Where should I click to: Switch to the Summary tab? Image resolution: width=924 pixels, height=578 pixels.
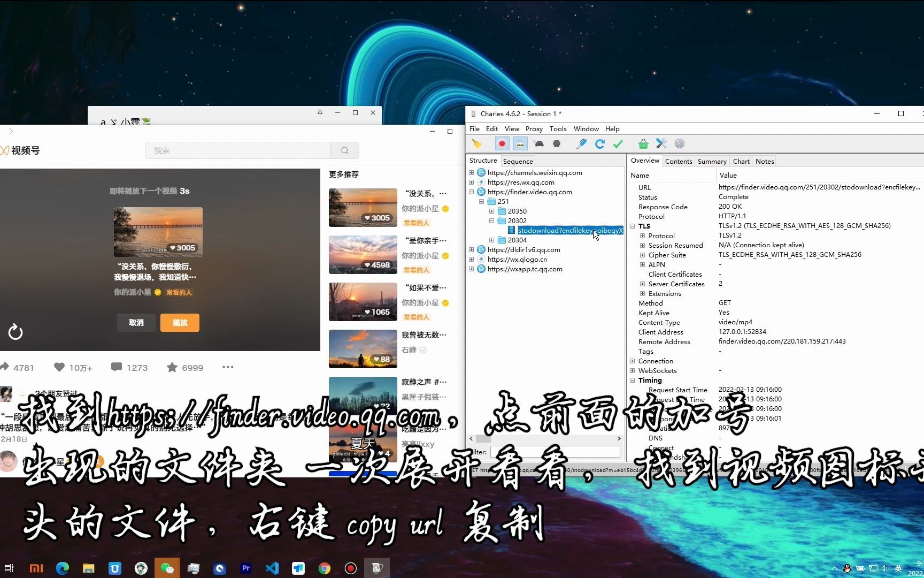712,161
